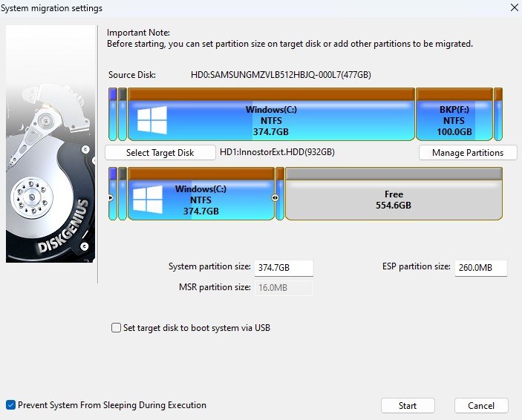Image resolution: width=522 pixels, height=420 pixels.
Task: Cancel the migration dialog
Action: tap(481, 406)
